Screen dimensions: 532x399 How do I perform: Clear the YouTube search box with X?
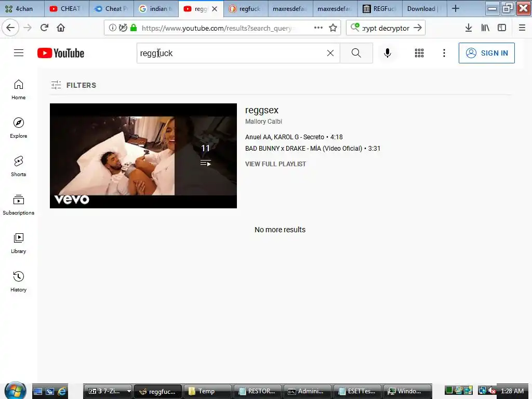pyautogui.click(x=330, y=53)
